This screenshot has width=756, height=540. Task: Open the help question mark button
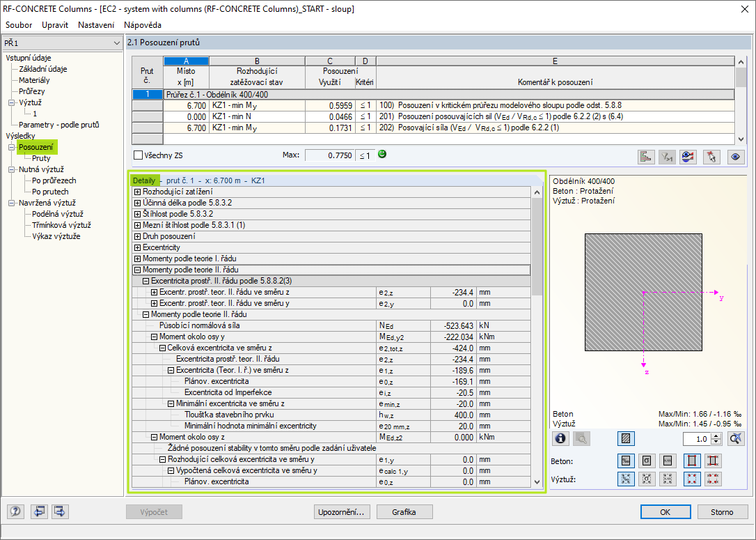pos(15,511)
